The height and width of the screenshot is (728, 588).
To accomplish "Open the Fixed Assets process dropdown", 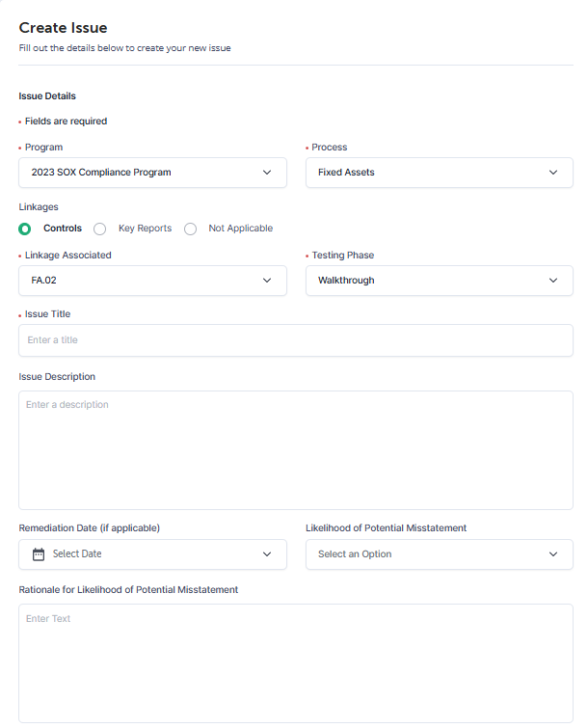I will (x=439, y=173).
